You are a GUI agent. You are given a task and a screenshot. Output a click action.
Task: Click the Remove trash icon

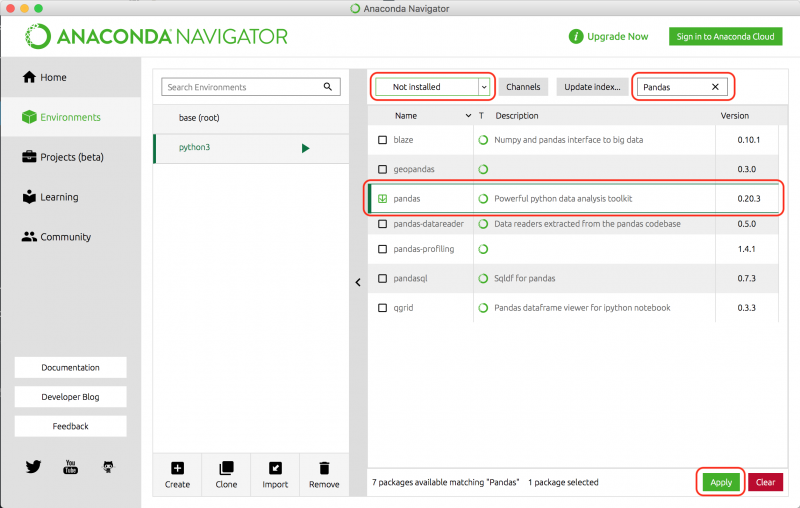tap(324, 468)
